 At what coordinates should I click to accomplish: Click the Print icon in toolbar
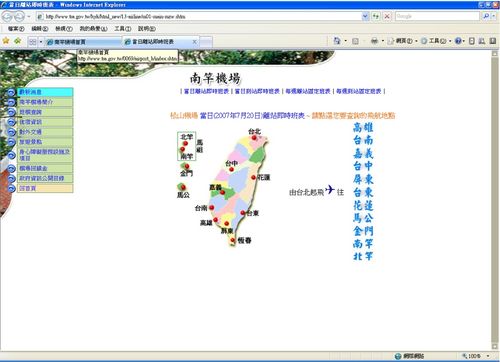pos(374,41)
